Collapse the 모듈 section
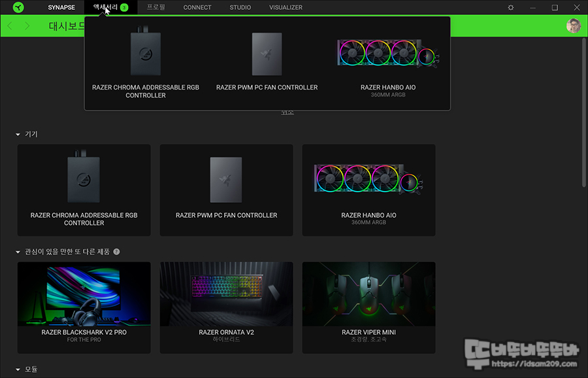 point(18,369)
